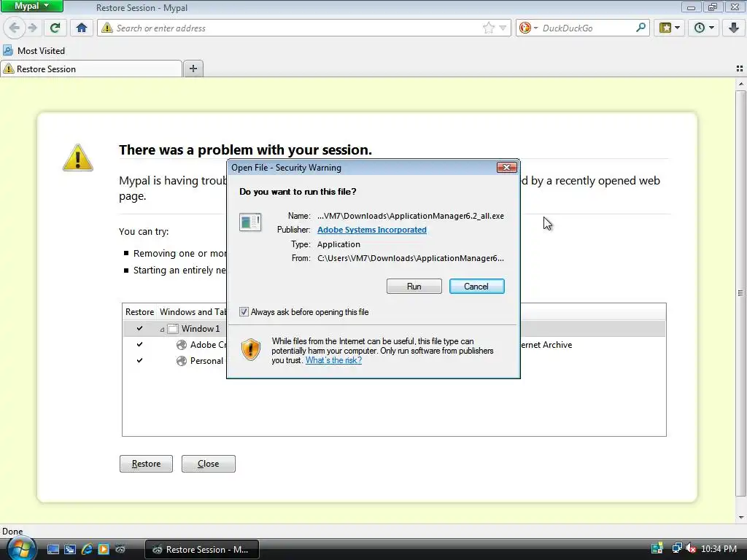Screen dimensions: 747x560
Task: Open the Adobe Systems Incorporated publisher link
Action: pos(371,230)
